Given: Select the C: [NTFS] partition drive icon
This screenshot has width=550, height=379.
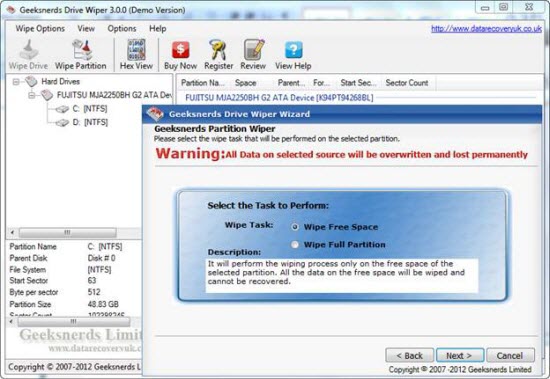Looking at the screenshot, I should click(62, 109).
